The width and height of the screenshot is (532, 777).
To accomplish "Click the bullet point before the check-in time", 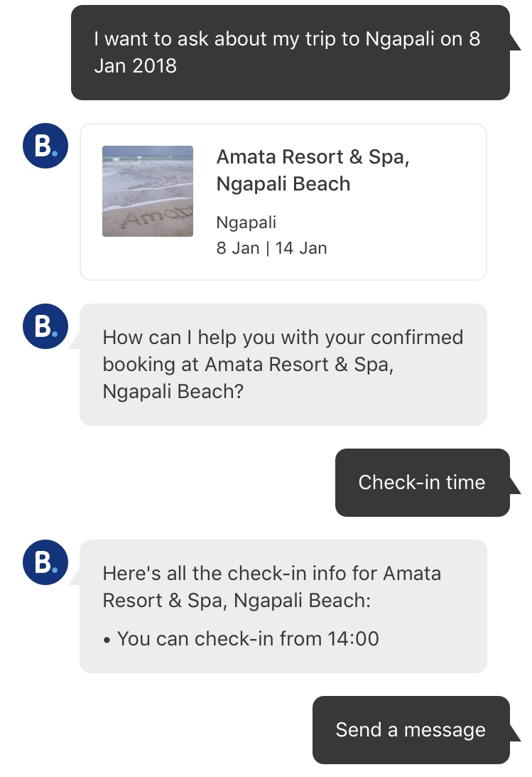I will pos(107,640).
